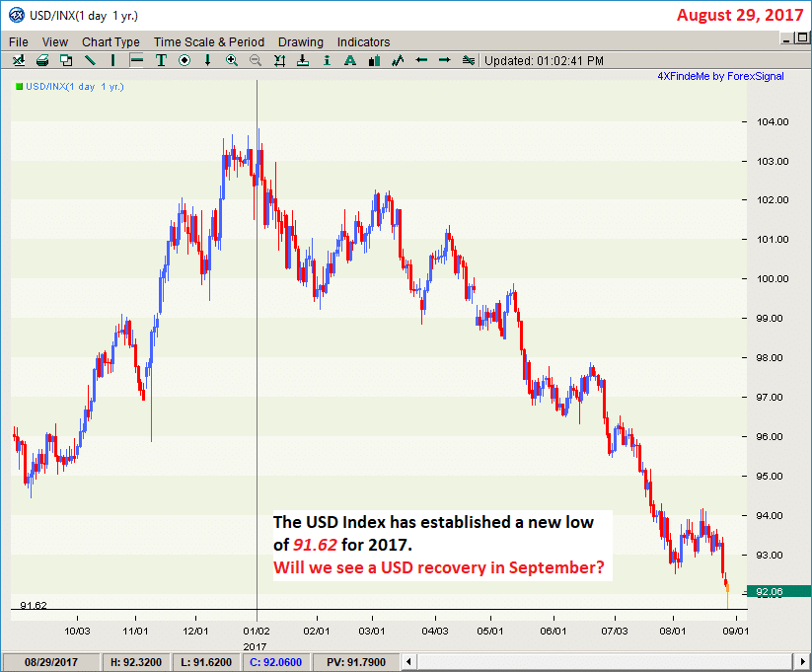Select the Text annotation tool

[x=161, y=60]
